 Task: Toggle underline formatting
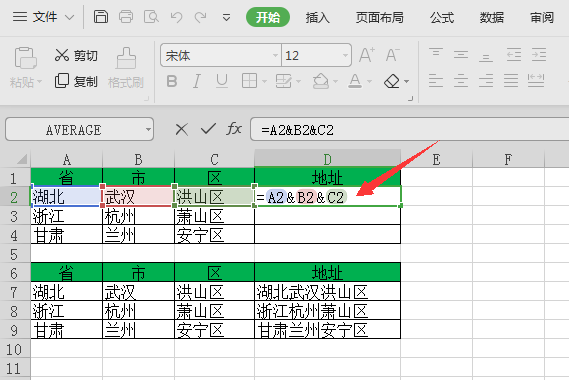pyautogui.click(x=222, y=81)
